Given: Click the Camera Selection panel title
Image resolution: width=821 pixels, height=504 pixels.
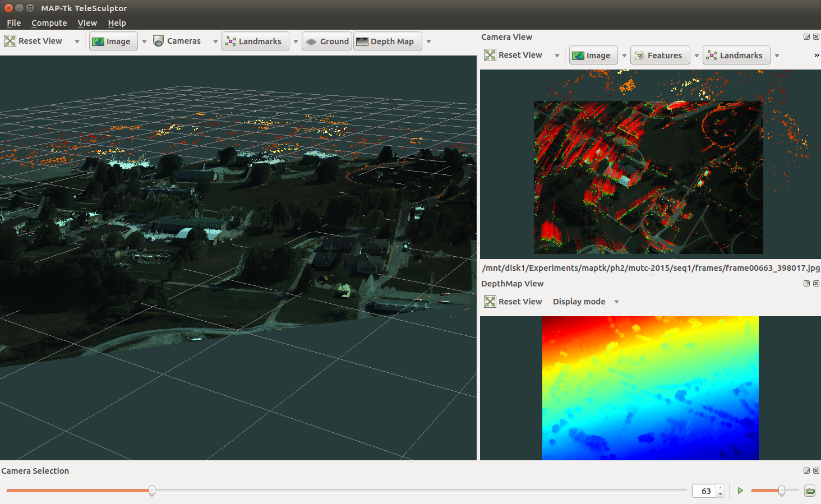Looking at the screenshot, I should pos(35,471).
